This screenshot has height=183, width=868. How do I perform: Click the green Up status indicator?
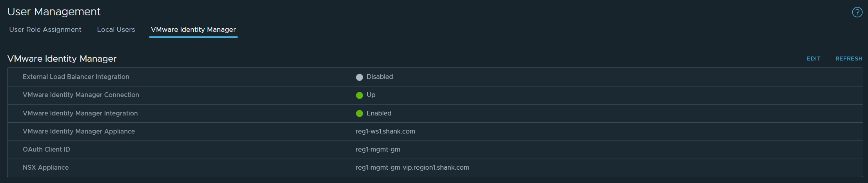point(359,95)
